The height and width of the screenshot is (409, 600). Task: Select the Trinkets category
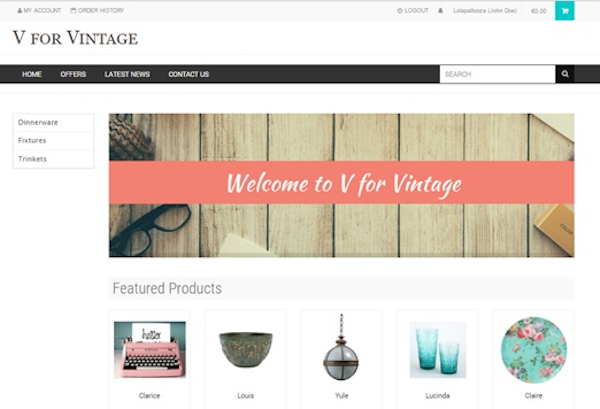53,159
